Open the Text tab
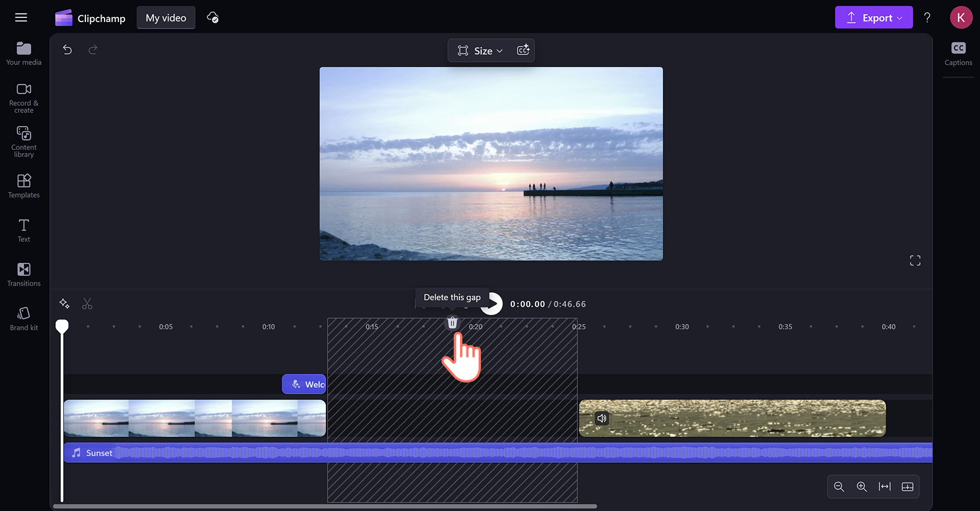 24,230
